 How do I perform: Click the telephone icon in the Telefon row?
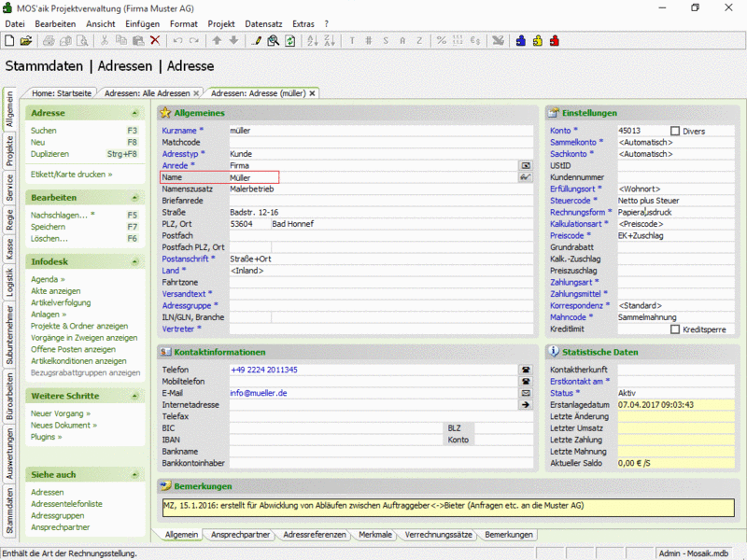tap(526, 370)
